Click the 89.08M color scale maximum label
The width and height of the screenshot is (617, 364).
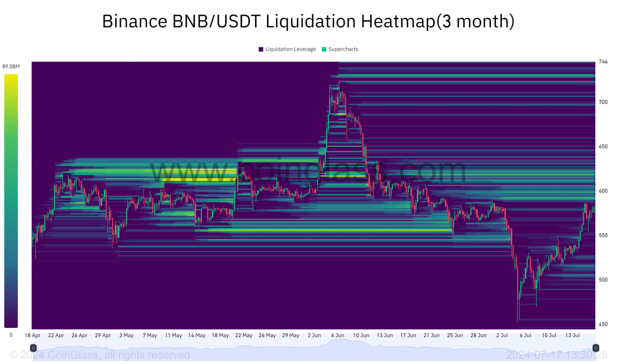tap(10, 67)
